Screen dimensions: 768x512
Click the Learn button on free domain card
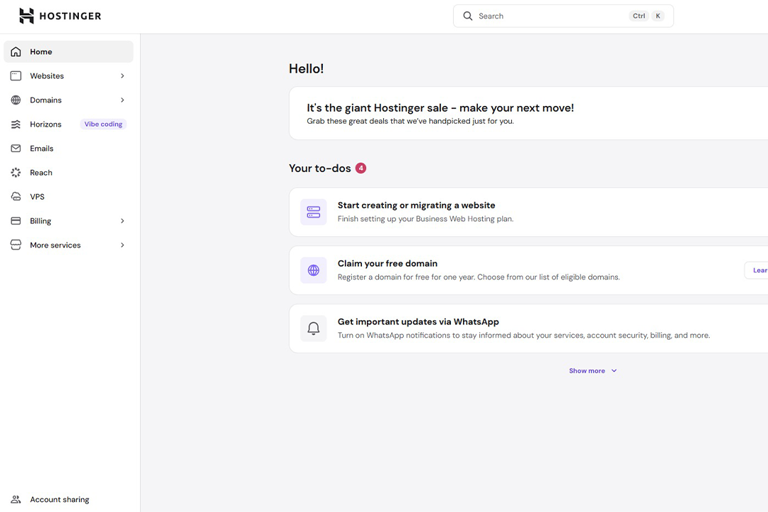point(756,270)
